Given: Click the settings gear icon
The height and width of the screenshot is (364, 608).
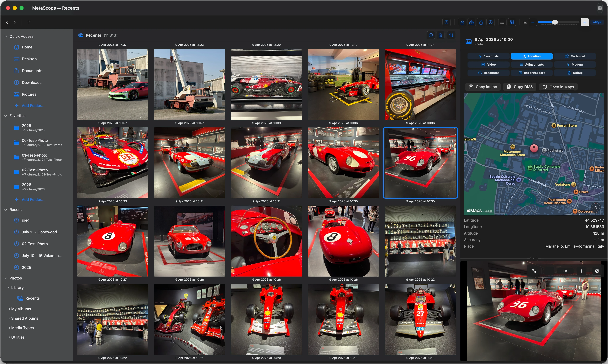Looking at the screenshot, I should click(x=600, y=8).
